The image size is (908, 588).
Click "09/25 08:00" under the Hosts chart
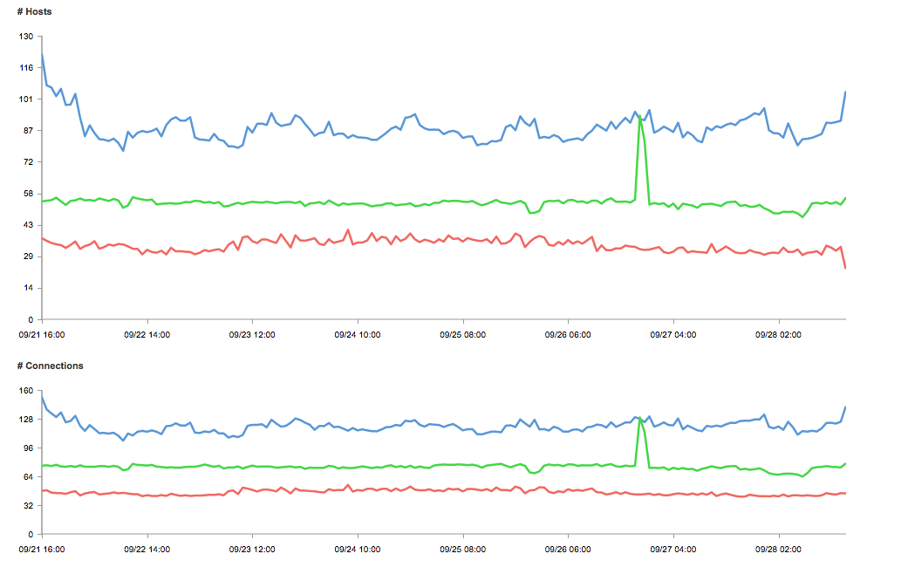pos(462,335)
